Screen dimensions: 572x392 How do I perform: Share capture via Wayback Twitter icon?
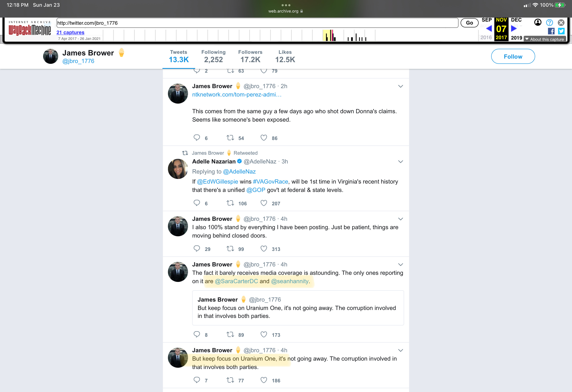(561, 31)
